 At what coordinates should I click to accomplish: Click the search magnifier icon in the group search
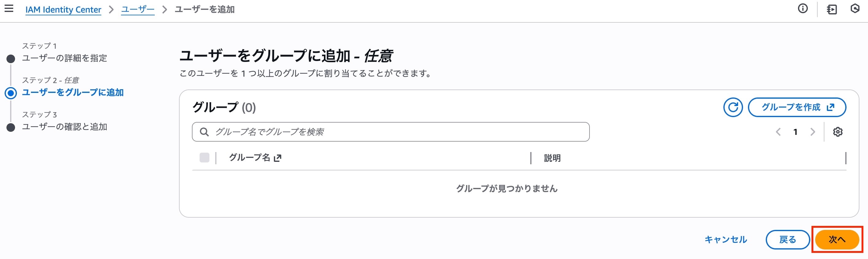(204, 131)
